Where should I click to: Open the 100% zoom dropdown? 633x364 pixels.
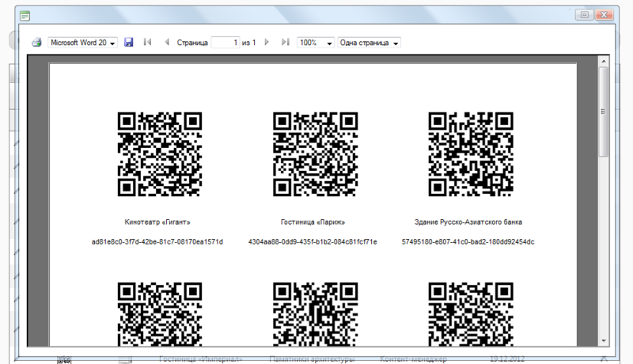(315, 43)
